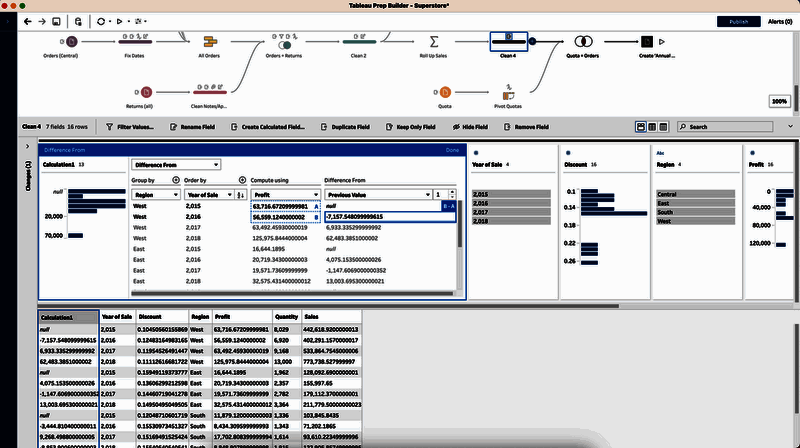Open the Difference From calculation type dropdown
The image size is (800, 448).
tap(175, 164)
